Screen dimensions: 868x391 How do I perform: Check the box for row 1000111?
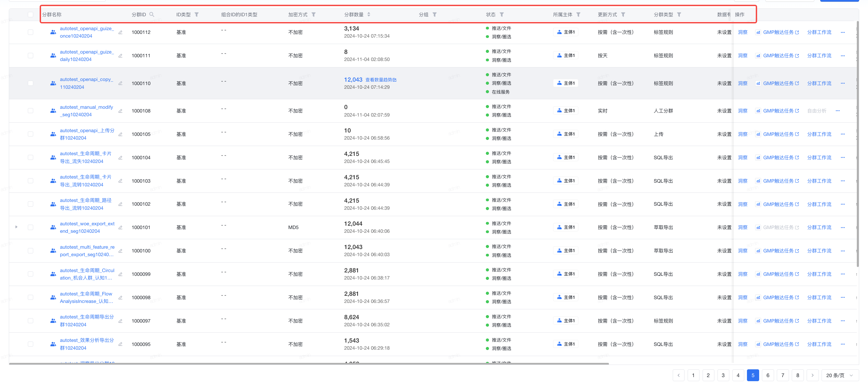pyautogui.click(x=31, y=56)
